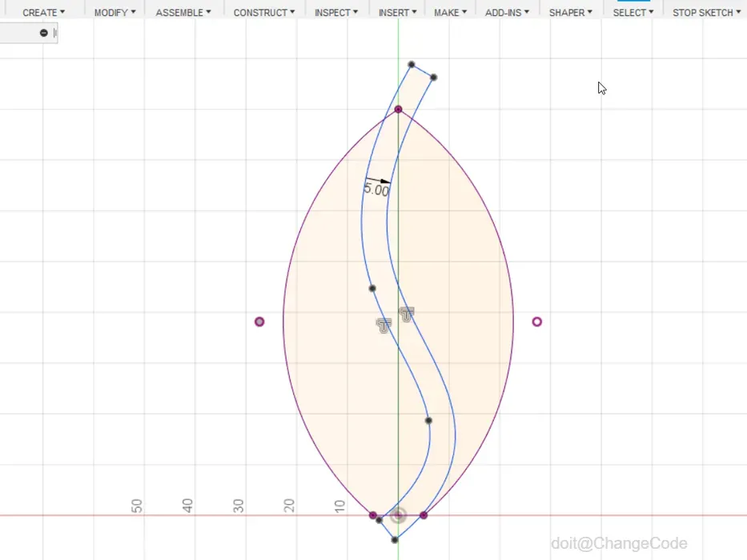Select the leaf base point right of origin
Image resolution: width=747 pixels, height=560 pixels.
(424, 515)
